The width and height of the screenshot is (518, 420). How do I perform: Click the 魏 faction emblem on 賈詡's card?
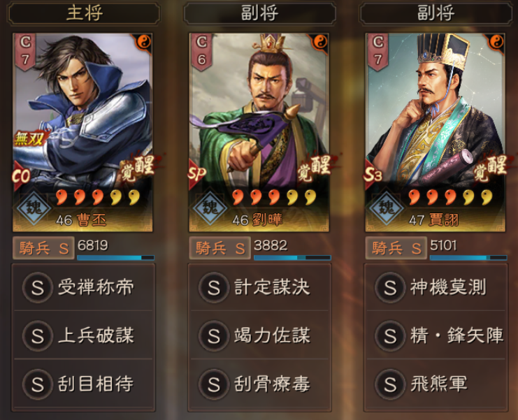pos(387,208)
